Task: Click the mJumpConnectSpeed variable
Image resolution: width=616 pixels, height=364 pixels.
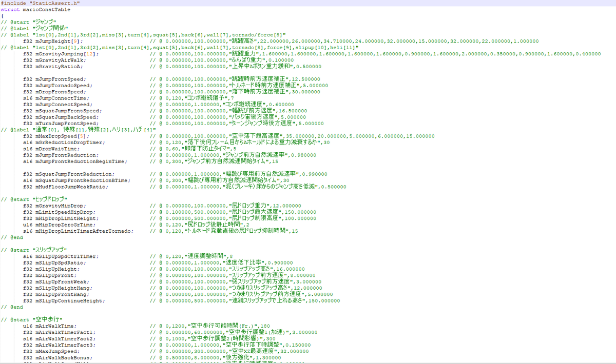Action: click(x=63, y=105)
